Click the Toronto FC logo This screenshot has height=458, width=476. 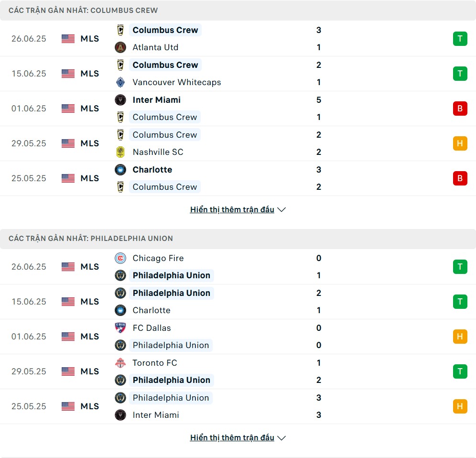120,363
